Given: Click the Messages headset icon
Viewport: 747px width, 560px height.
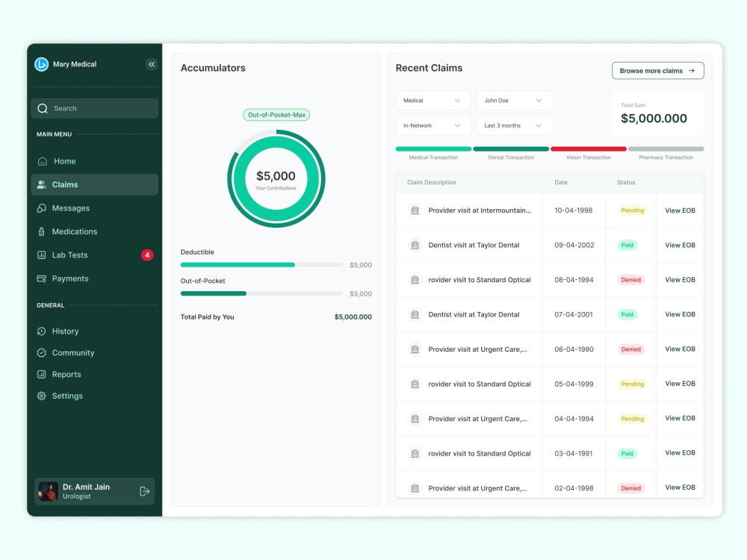Looking at the screenshot, I should [x=41, y=208].
